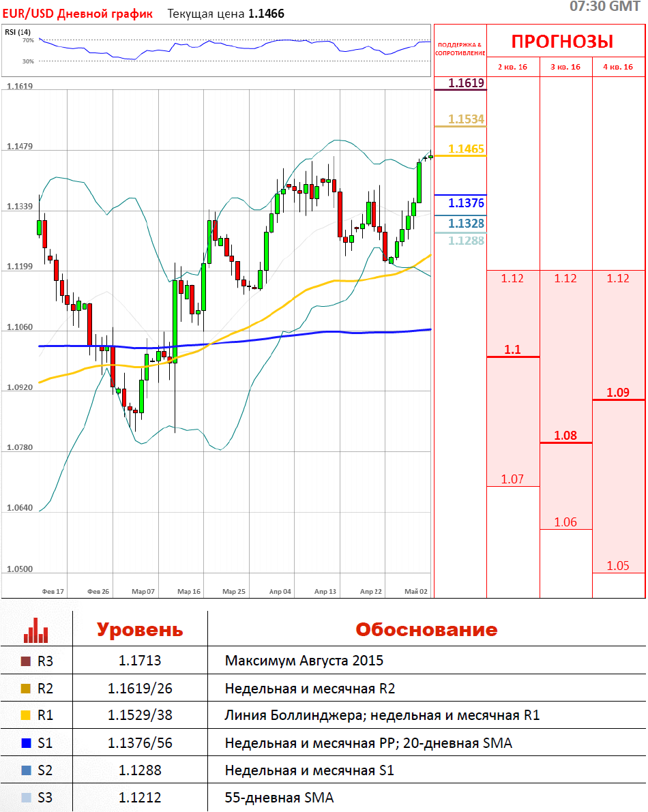Select the '2 кв. 16' forecast column header
Image resolution: width=648 pixels, height=812 pixels.
pyautogui.click(x=513, y=67)
